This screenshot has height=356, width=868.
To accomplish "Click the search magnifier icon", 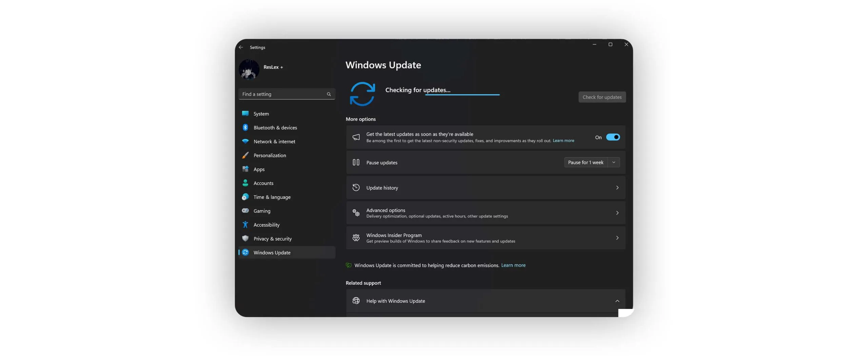I will [329, 94].
